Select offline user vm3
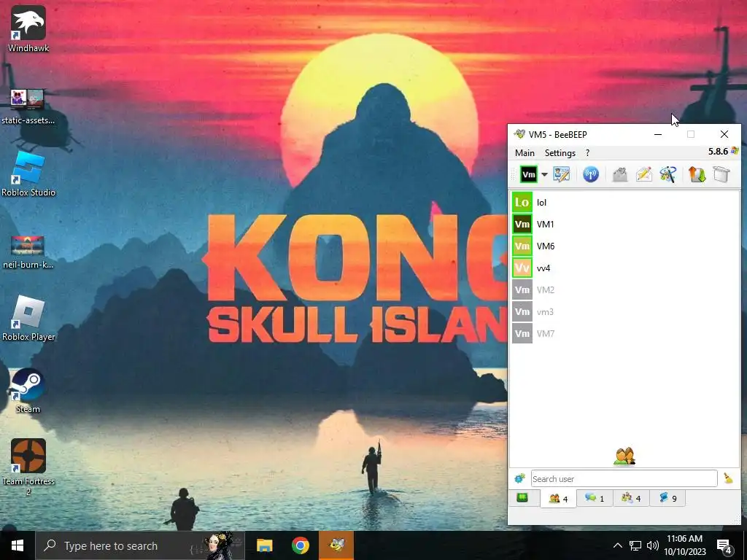 click(x=624, y=312)
